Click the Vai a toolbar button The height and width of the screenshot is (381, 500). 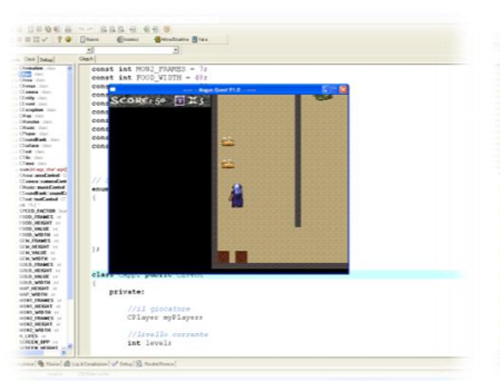click(x=200, y=39)
